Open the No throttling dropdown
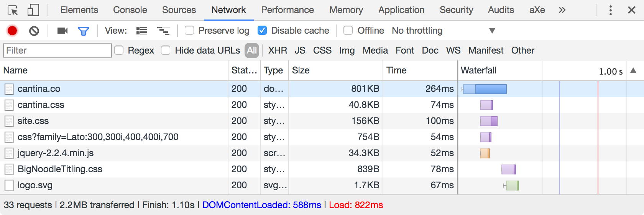Viewport: 644px width, 215px height. click(443, 31)
